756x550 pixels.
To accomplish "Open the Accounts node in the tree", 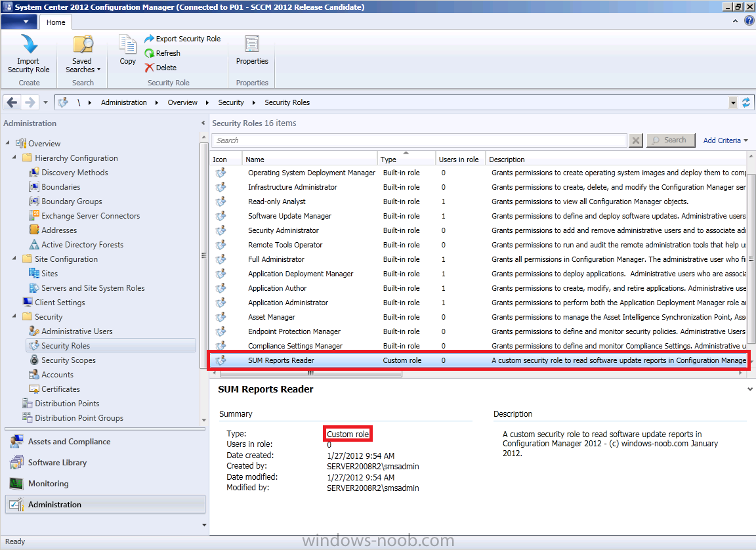I will point(57,375).
